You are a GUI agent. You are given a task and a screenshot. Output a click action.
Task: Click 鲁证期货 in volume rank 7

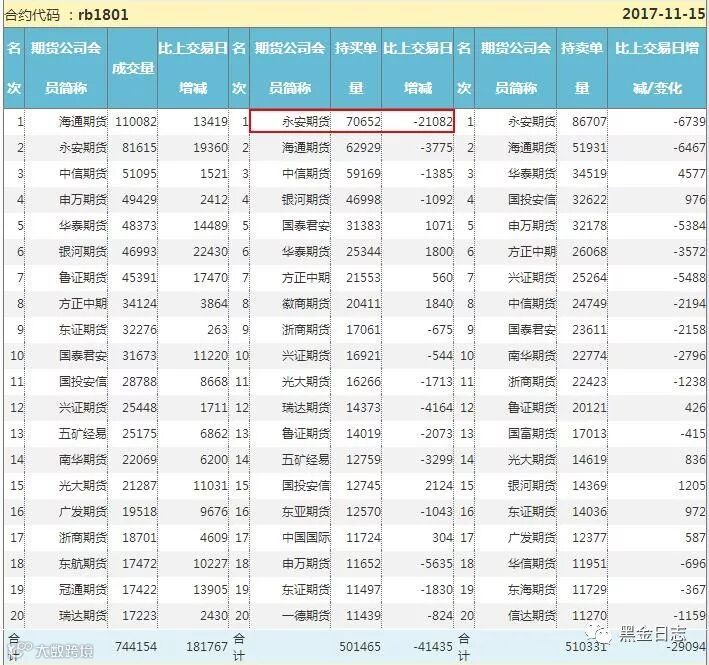[x=83, y=278]
